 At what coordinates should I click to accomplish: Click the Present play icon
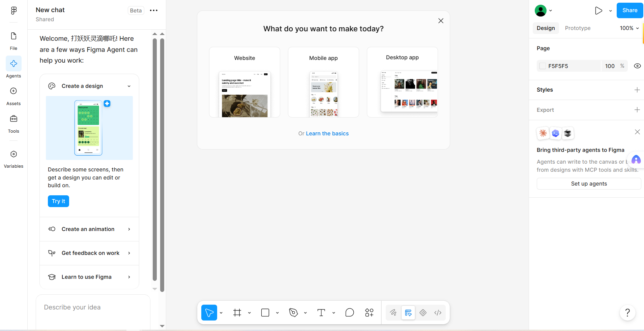click(x=598, y=11)
